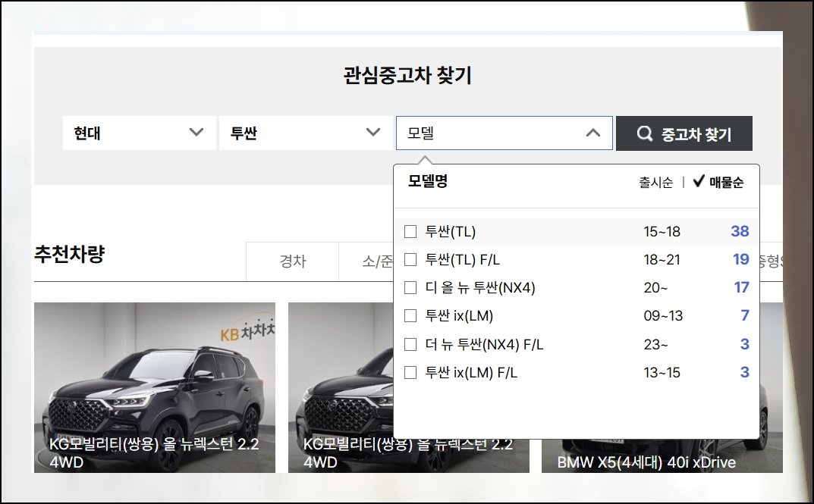Screen dimensions: 814x504
Task: Click the 중고차 찾기 search button
Action: [684, 134]
